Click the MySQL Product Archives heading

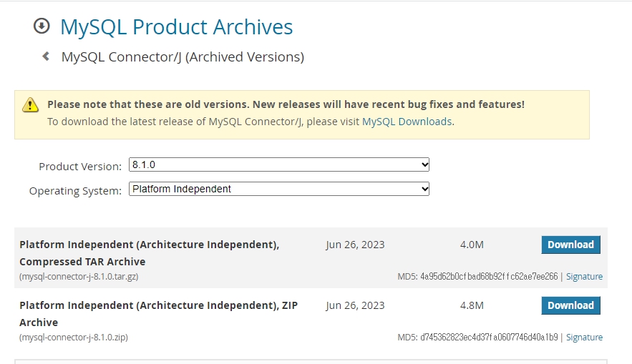176,27
